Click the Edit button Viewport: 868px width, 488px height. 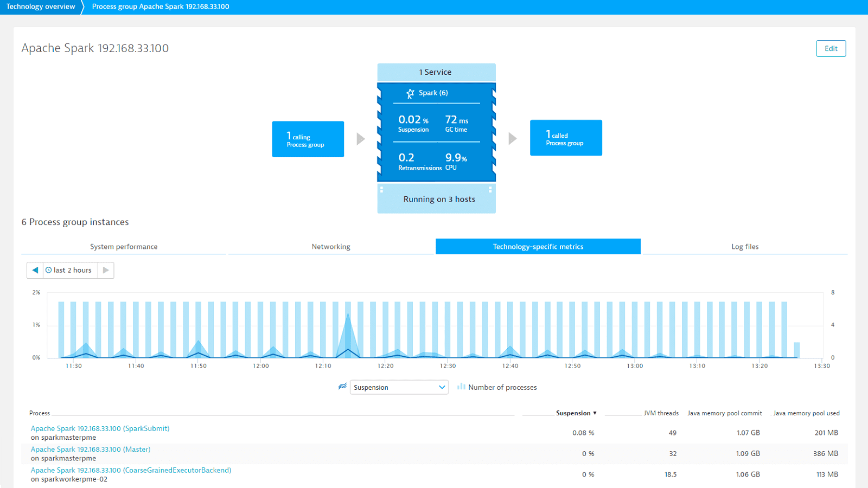(831, 48)
